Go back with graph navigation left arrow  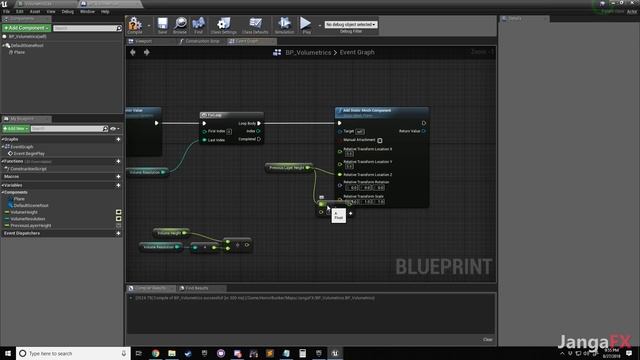coord(133,52)
